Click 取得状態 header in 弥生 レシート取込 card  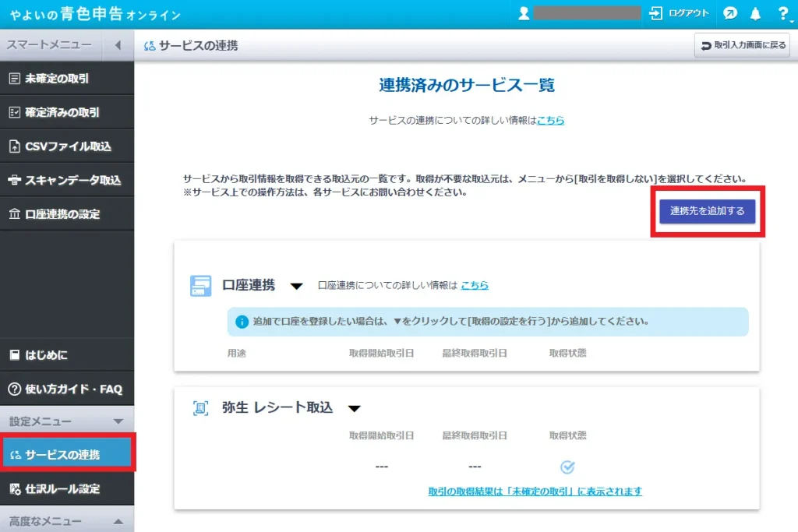tap(567, 435)
